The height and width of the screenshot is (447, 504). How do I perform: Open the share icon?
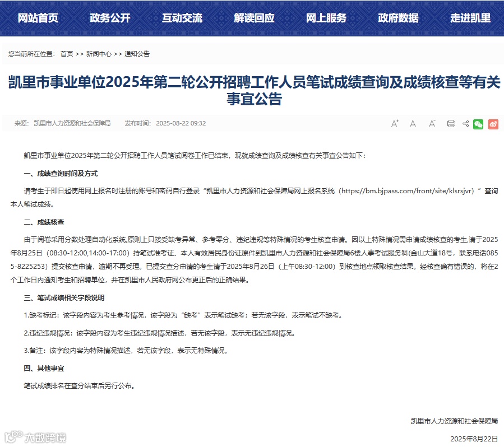[x=465, y=124]
